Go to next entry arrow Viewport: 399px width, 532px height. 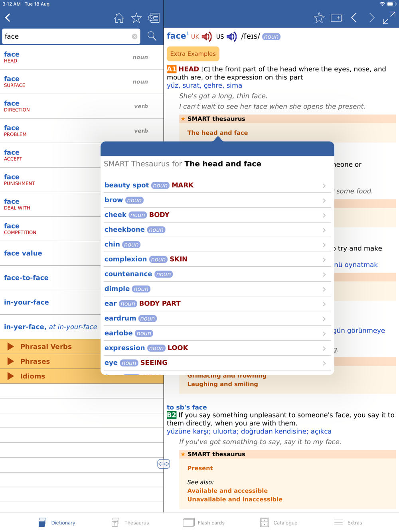pos(372,18)
